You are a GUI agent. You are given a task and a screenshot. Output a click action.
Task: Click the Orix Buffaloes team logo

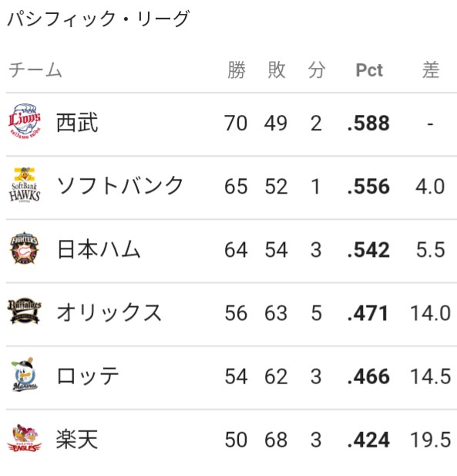tap(24, 311)
